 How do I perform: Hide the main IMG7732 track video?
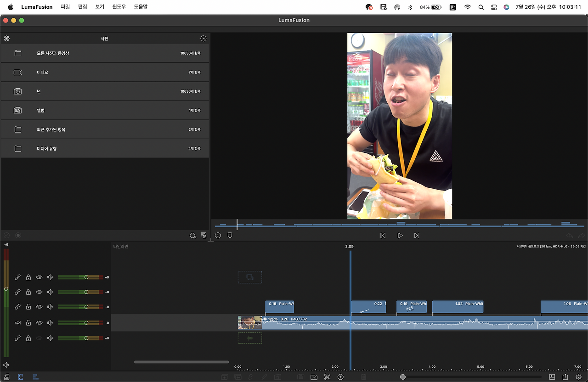(39, 323)
